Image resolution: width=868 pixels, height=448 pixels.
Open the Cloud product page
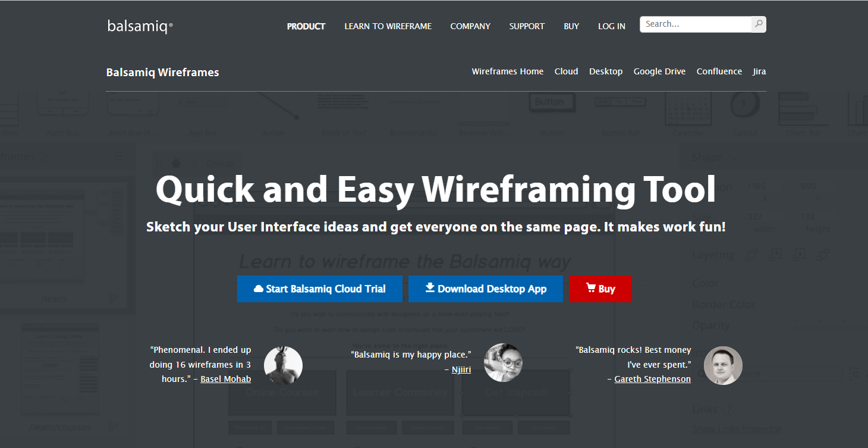(566, 71)
